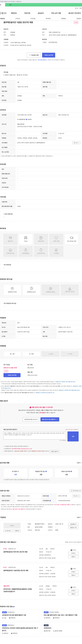Open the 채용정보 main menu
Image resolution: width=82 pixels, height=644 pixels.
pyautogui.click(x=14, y=13)
